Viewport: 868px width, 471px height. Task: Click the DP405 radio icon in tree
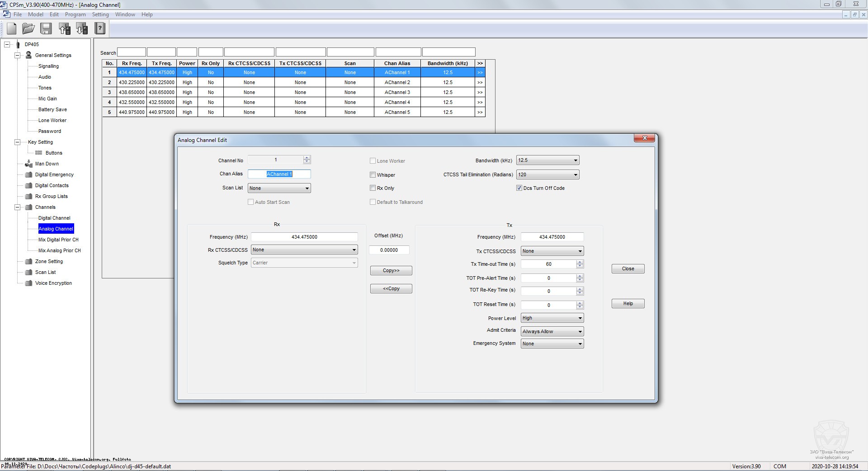pos(18,44)
